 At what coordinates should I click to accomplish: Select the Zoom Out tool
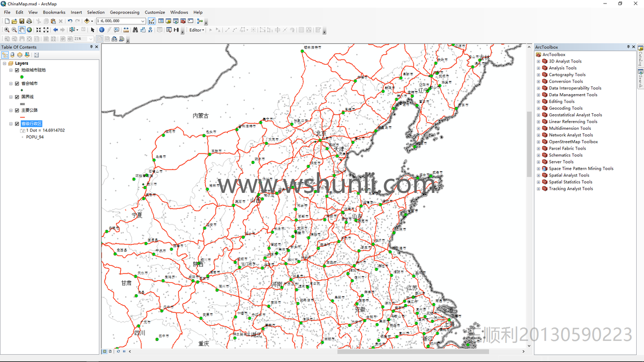[14, 30]
